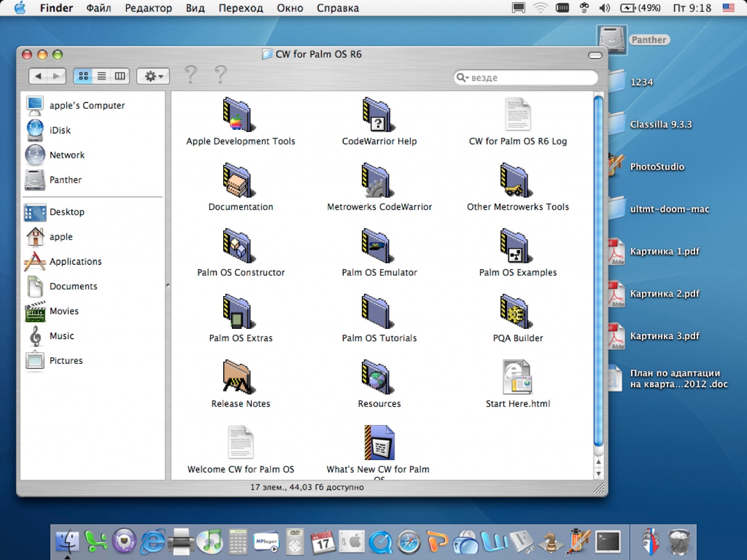Open Internet Explorer from the Dock
The height and width of the screenshot is (560, 747).
[153, 542]
